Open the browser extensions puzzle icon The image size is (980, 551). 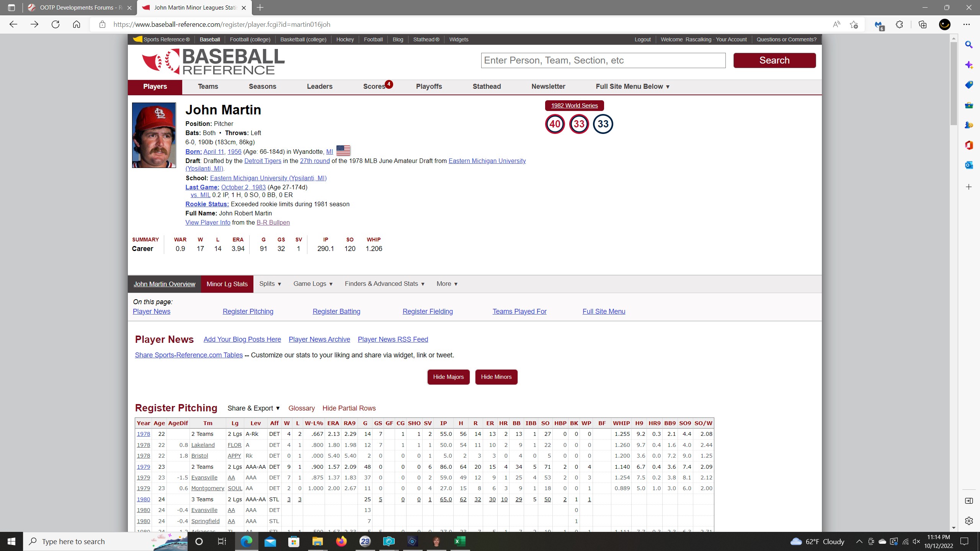899,24
